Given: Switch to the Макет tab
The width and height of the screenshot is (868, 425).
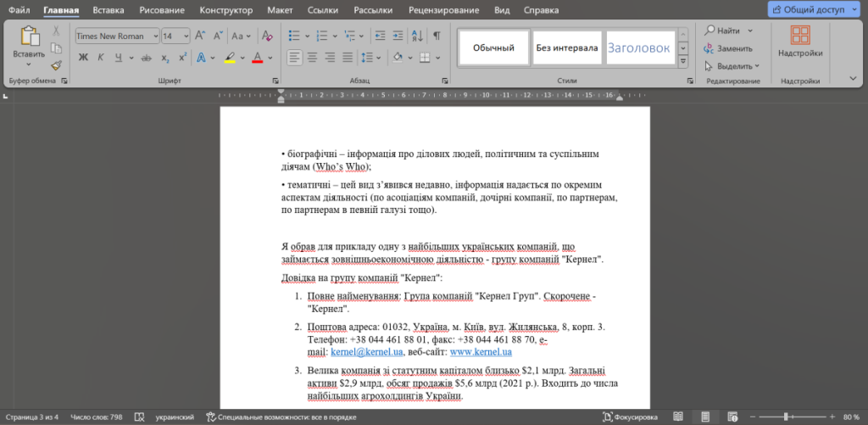Looking at the screenshot, I should 280,10.
